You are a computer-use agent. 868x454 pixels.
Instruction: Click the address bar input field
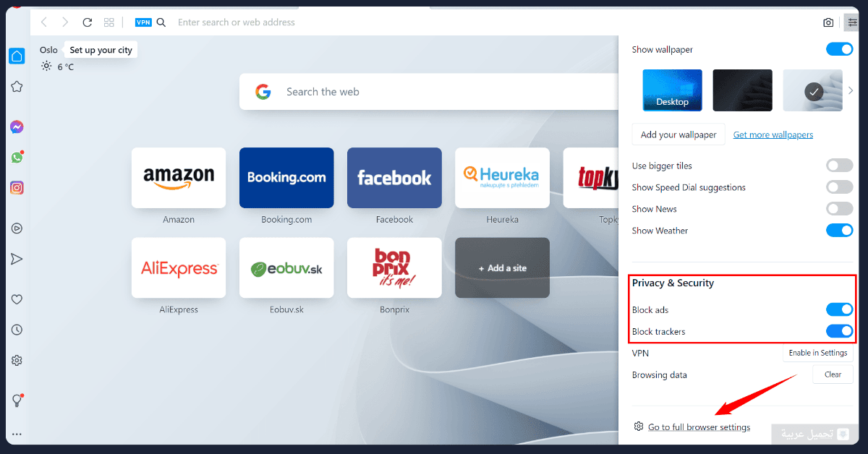coord(492,22)
